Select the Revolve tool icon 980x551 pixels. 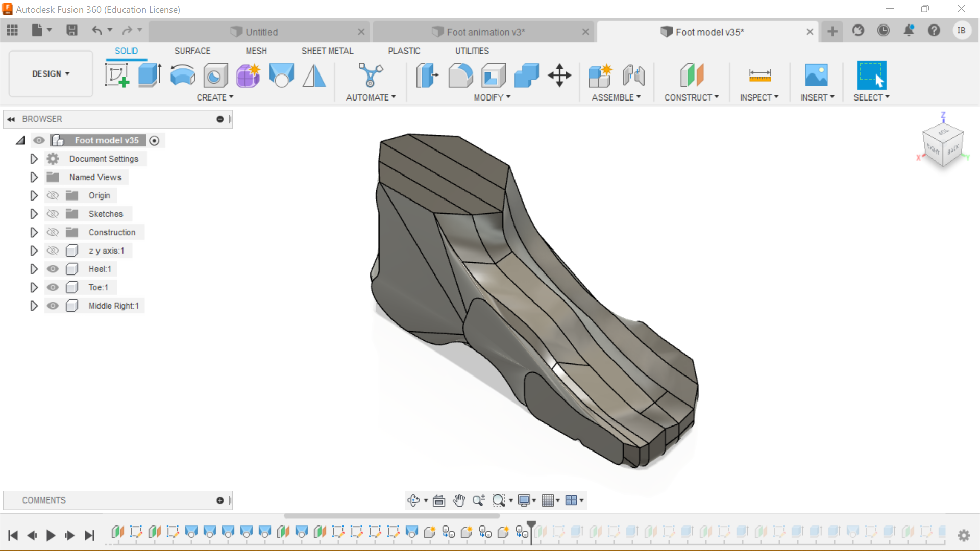[x=182, y=76]
